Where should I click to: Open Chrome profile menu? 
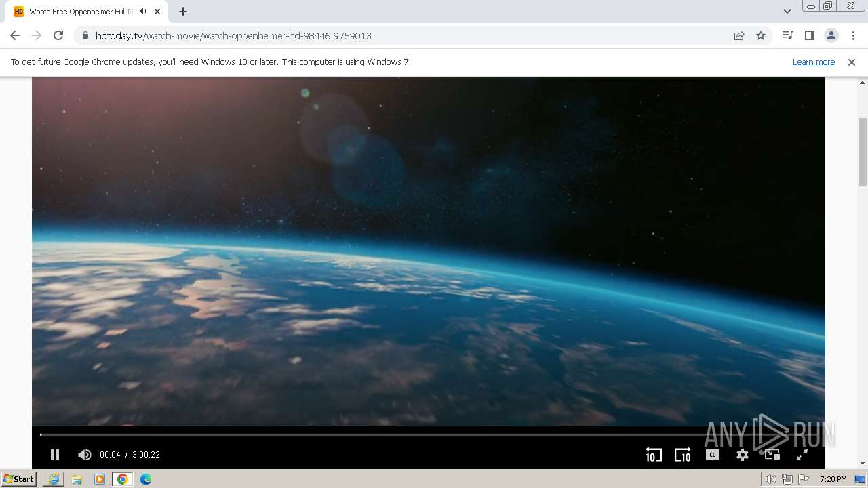[831, 35]
